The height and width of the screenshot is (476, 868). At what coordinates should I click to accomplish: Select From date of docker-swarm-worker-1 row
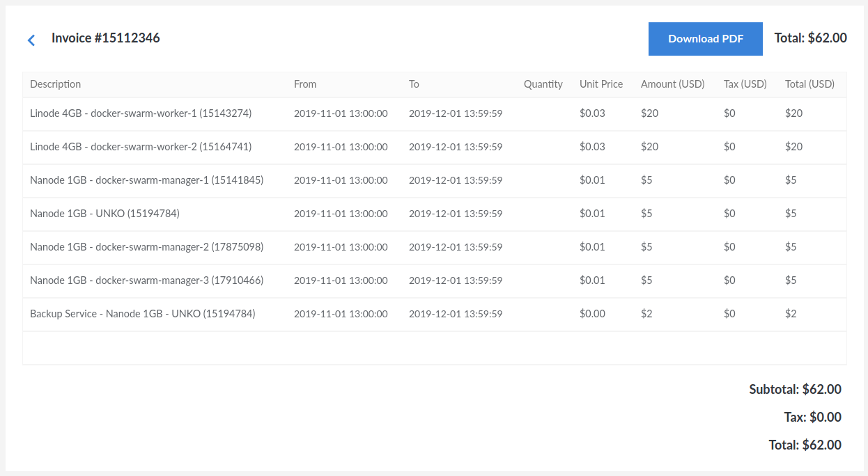pyautogui.click(x=341, y=113)
